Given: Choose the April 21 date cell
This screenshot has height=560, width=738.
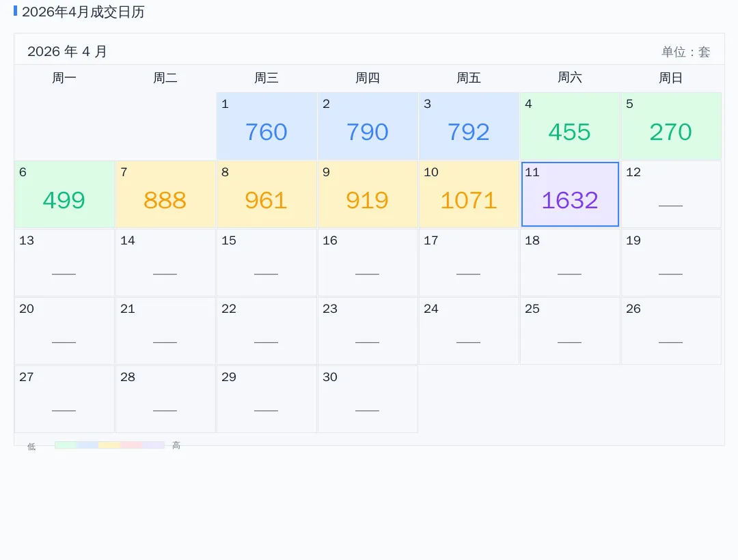Looking at the screenshot, I should coord(165,331).
